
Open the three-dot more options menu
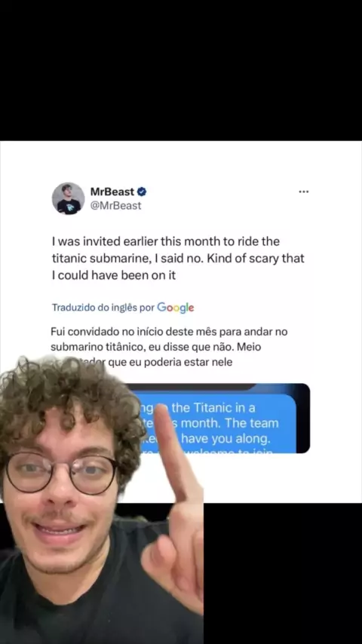303,192
